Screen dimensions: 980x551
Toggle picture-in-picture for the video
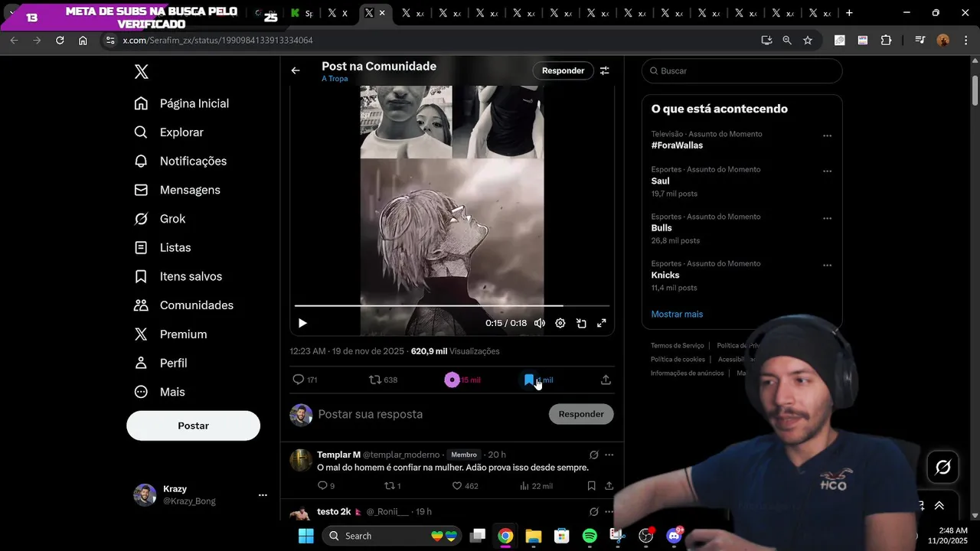tap(581, 323)
